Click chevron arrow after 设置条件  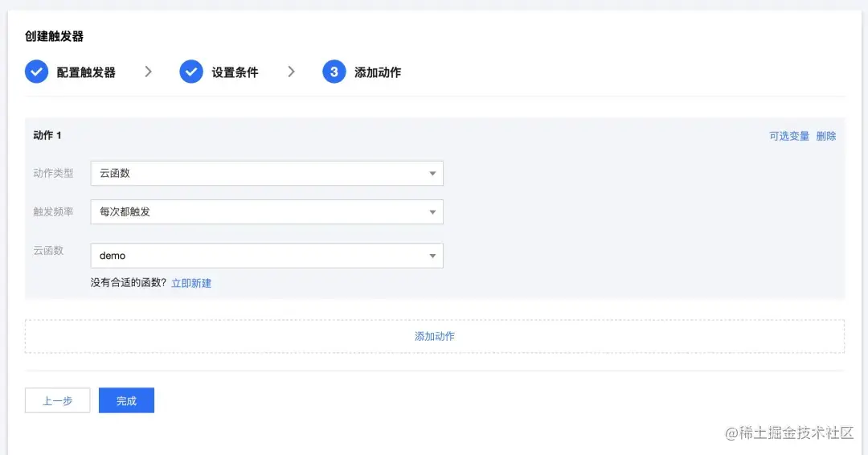click(291, 72)
